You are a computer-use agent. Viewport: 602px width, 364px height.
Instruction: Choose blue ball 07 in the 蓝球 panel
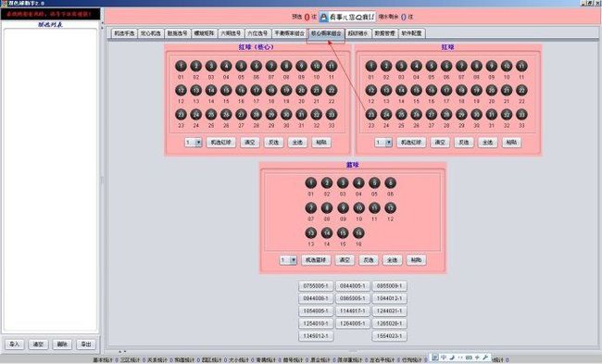(311, 208)
